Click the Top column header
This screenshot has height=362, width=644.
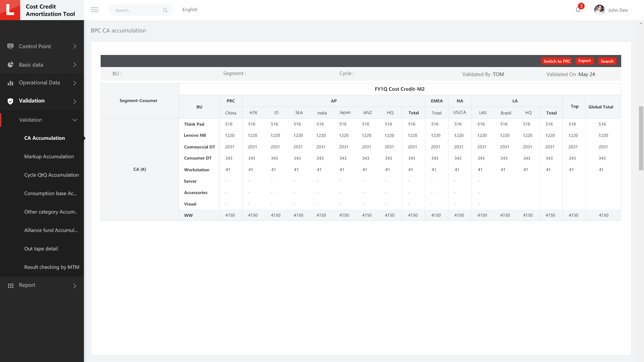575,106
